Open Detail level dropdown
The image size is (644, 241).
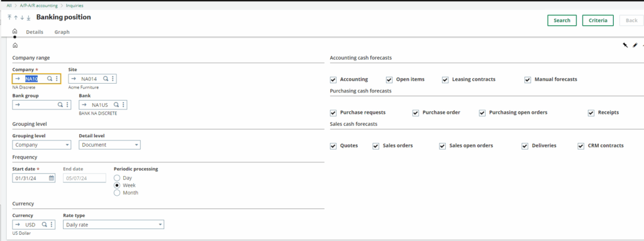pyautogui.click(x=109, y=145)
